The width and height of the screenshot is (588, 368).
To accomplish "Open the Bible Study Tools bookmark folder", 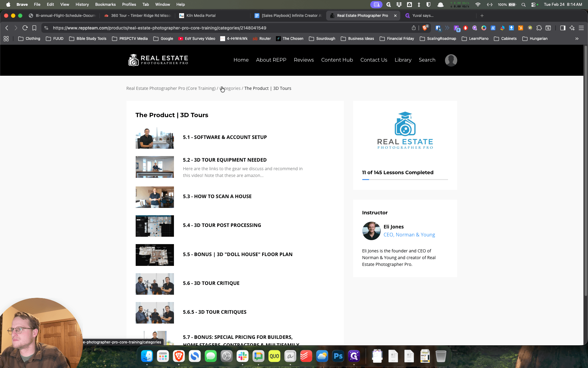I will [88, 39].
